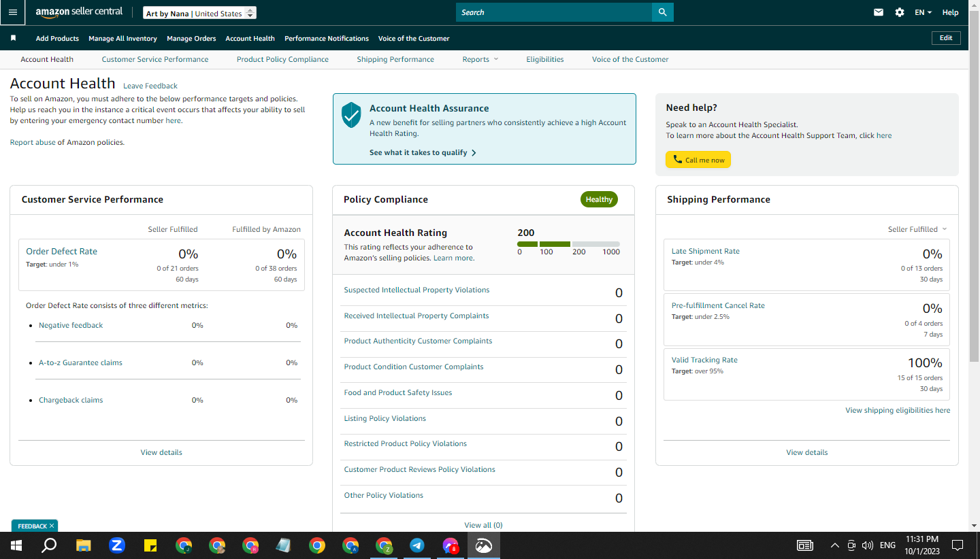Open the Help link in the header
This screenshot has height=559, width=980.
click(950, 12)
